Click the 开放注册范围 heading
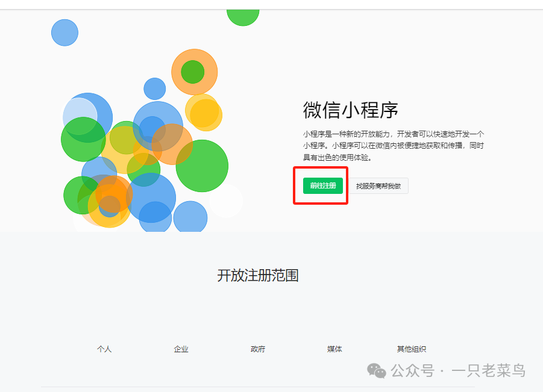Image resolution: width=543 pixels, height=392 pixels. (258, 275)
